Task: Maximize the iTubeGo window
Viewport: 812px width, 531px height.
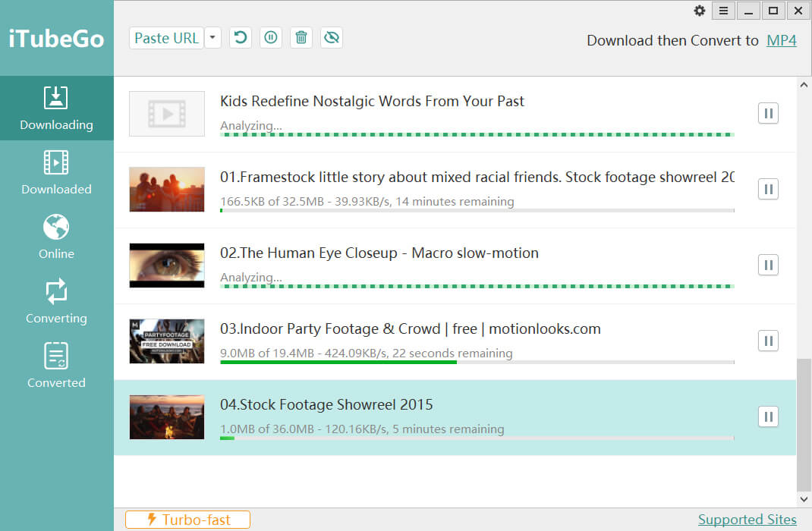Action: coord(773,11)
